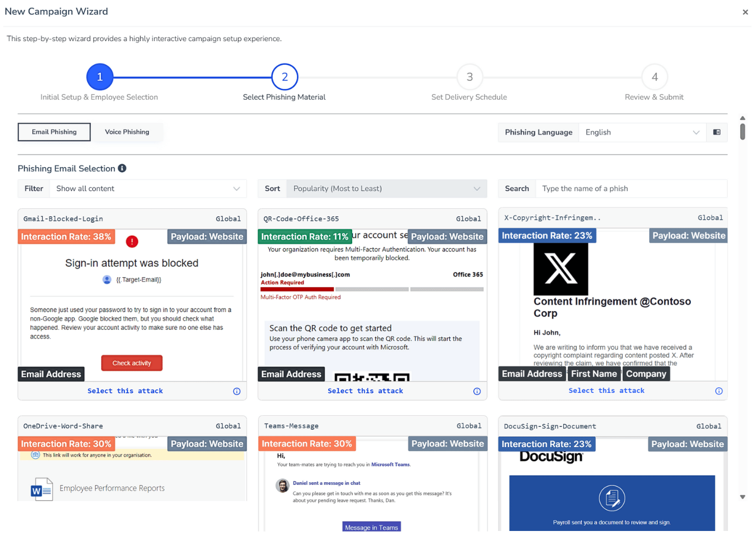Click Interaction Rate: 38% badge
This screenshot has width=756, height=537.
point(66,237)
